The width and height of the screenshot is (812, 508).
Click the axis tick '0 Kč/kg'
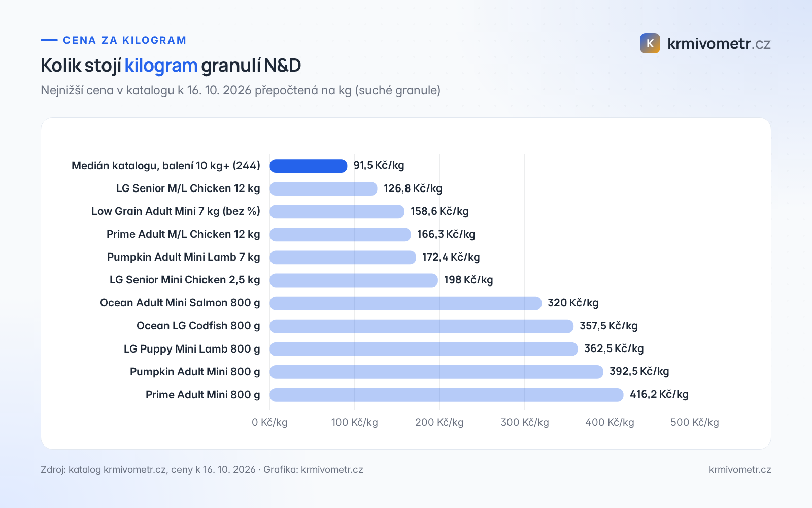click(x=269, y=422)
